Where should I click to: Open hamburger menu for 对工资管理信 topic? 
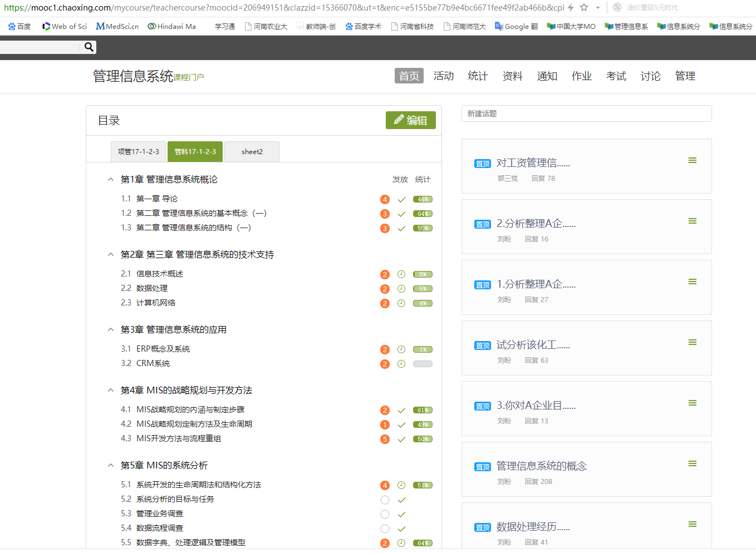[693, 160]
